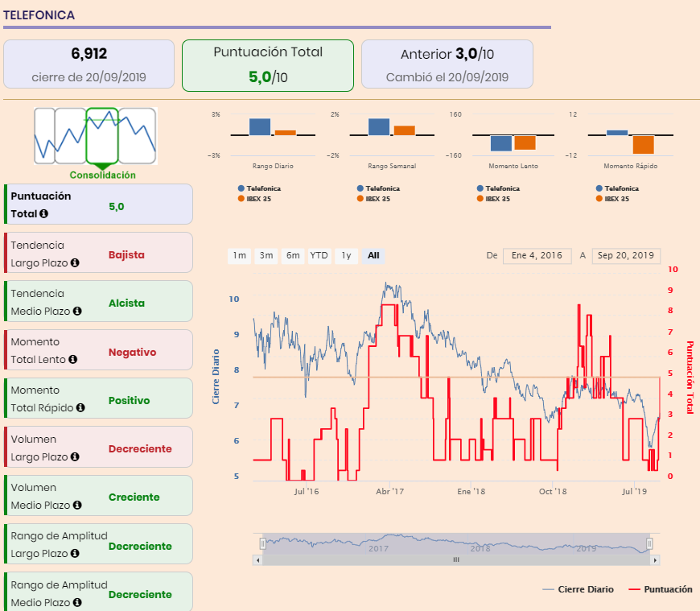Click the Momento Total Rápido Positivo row
Screen dimensions: 700x611
point(99,398)
